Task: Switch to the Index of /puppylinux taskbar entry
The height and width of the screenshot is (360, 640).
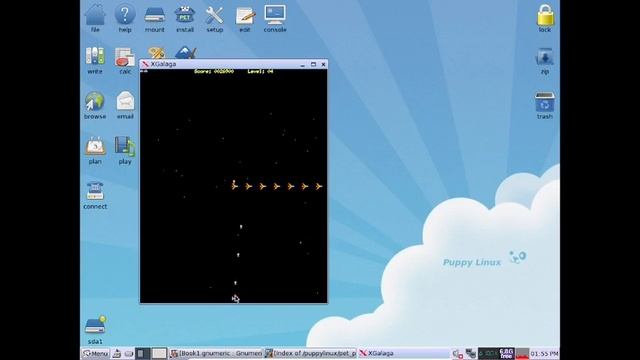Action: click(x=310, y=353)
